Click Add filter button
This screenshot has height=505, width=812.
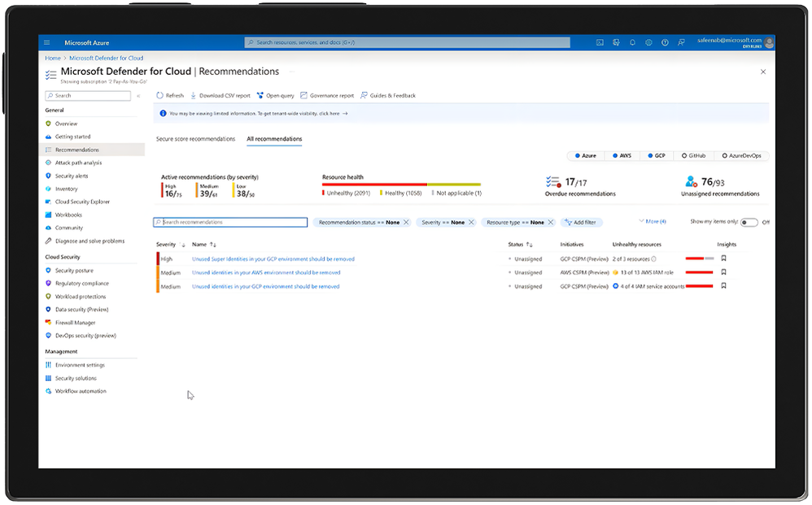(x=580, y=223)
